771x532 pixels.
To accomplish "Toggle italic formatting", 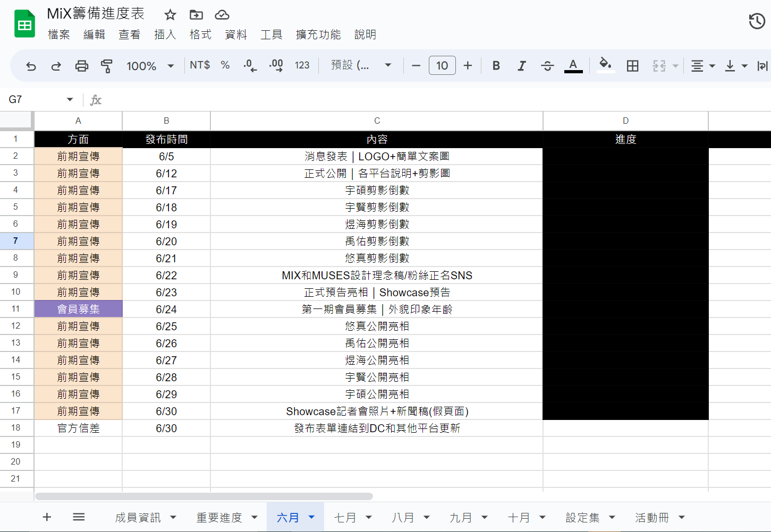I will (521, 66).
